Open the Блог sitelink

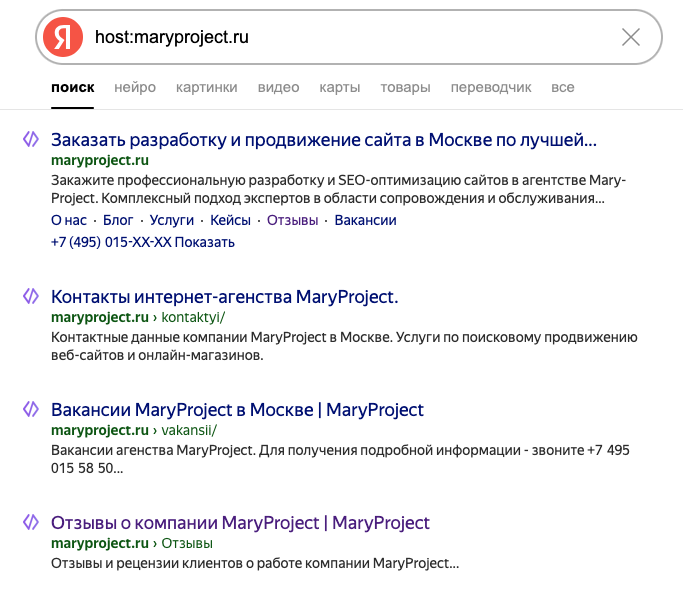118,220
